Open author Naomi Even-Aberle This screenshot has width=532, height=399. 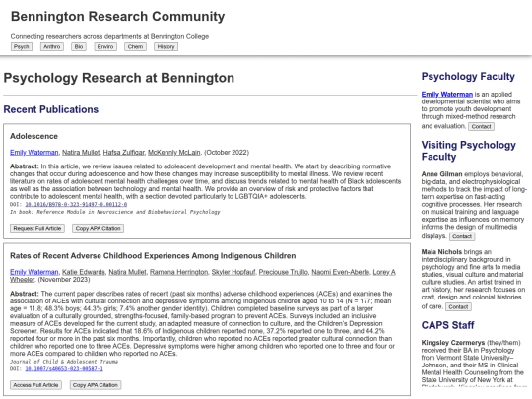[x=340, y=272]
